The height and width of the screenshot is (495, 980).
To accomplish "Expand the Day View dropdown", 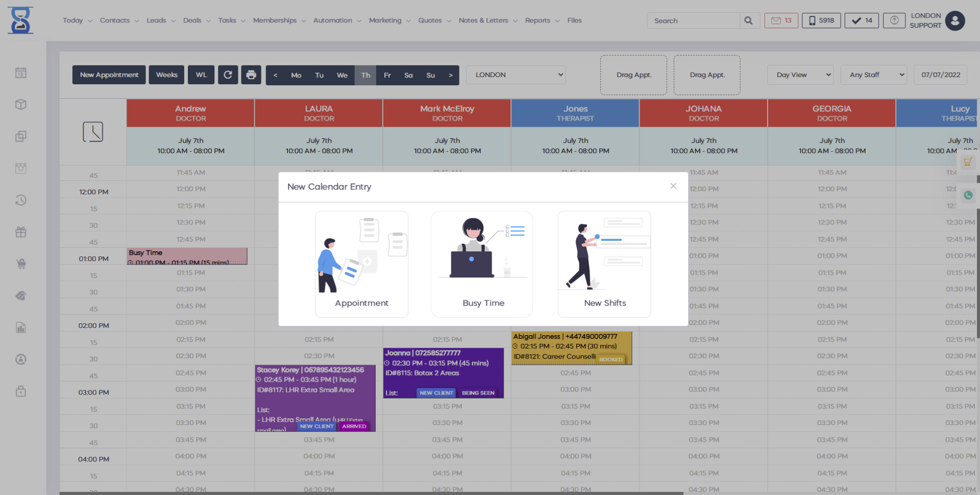I will tap(800, 75).
